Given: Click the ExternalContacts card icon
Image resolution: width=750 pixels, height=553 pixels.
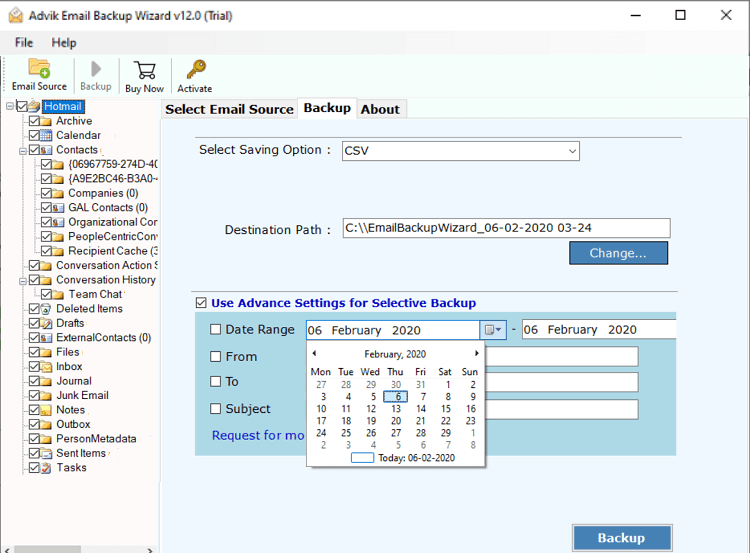Looking at the screenshot, I should tap(46, 338).
